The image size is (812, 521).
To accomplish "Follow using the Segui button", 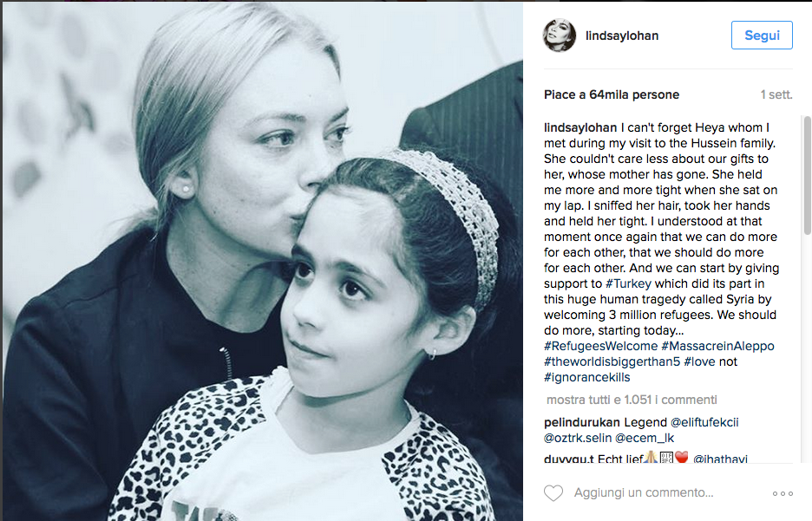I will click(762, 36).
